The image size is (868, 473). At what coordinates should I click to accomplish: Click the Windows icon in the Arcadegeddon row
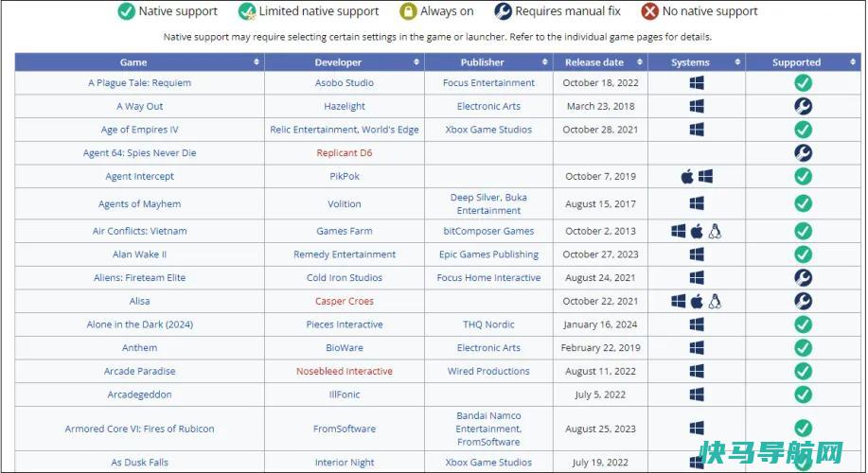coord(697,394)
